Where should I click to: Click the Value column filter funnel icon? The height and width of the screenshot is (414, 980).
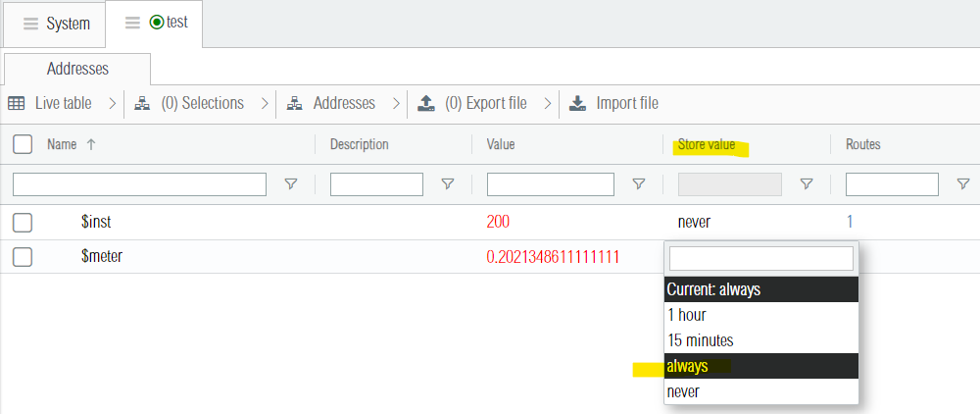(639, 184)
